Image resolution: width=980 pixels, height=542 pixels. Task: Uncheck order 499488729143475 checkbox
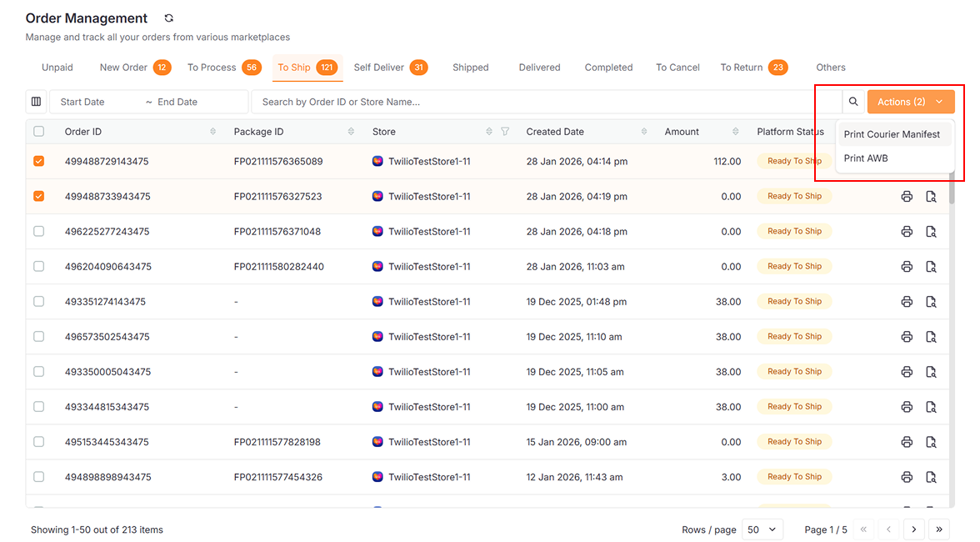(x=39, y=162)
